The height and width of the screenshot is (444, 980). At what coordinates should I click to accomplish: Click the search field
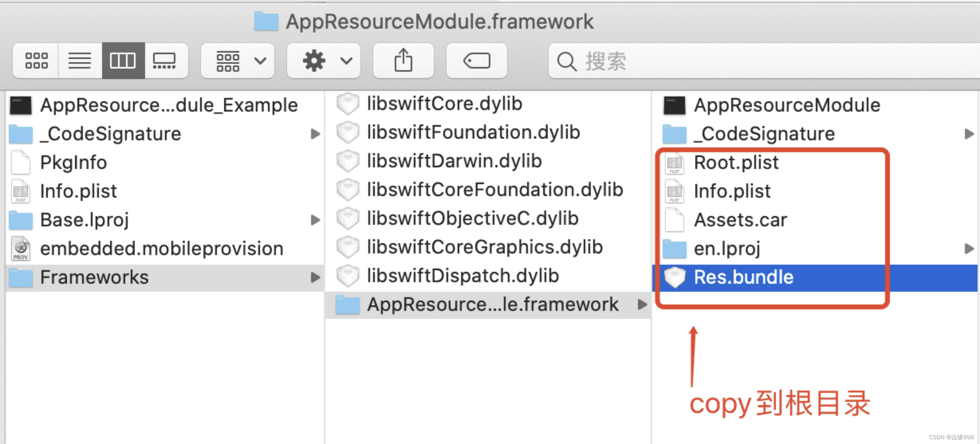tap(758, 61)
